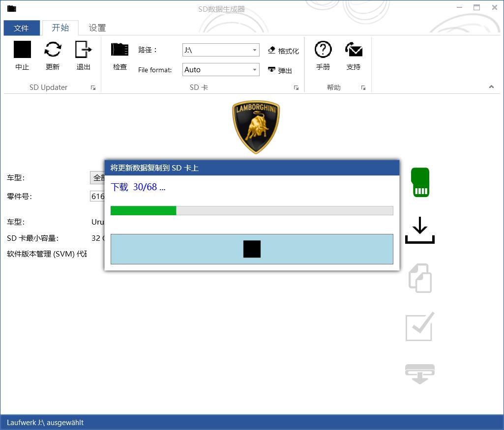The image size is (504, 430).
Task: Expand SD Updater group dialog launcher
Action: (93, 87)
